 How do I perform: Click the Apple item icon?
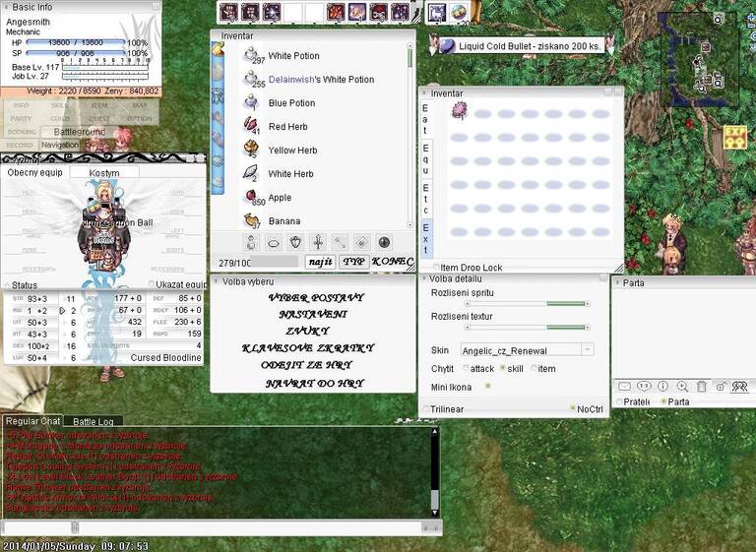coord(252,197)
